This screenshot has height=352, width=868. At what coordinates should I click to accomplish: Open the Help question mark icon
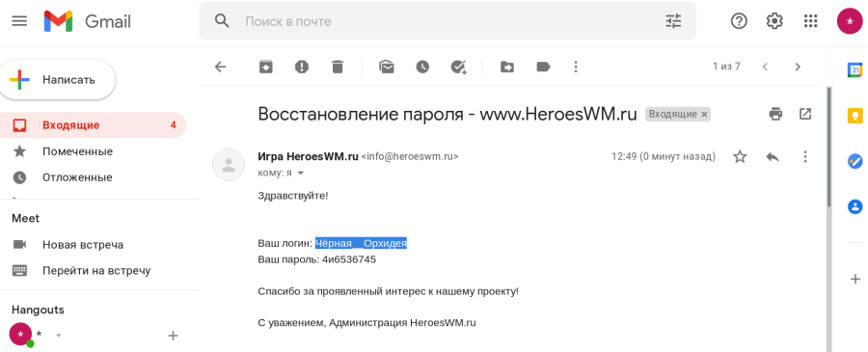739,21
